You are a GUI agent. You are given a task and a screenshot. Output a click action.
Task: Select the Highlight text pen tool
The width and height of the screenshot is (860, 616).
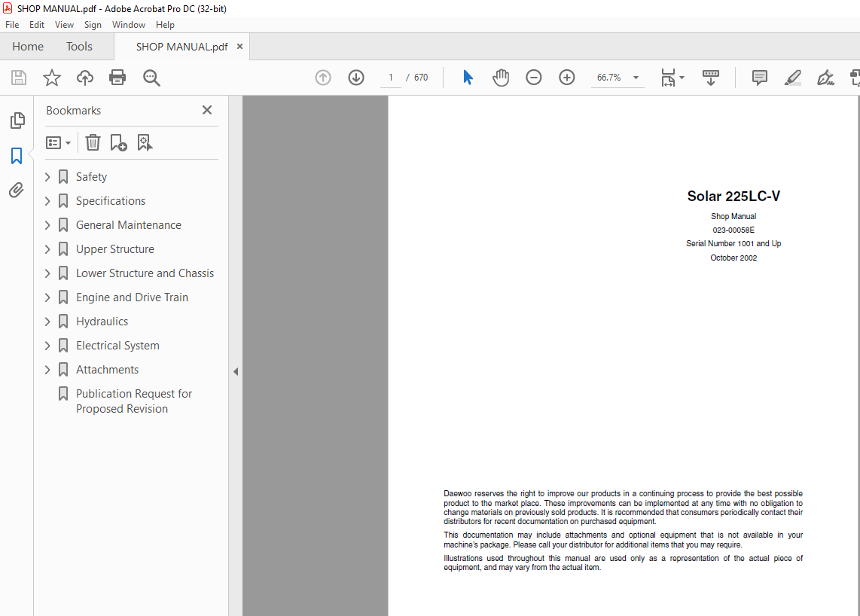click(x=792, y=78)
